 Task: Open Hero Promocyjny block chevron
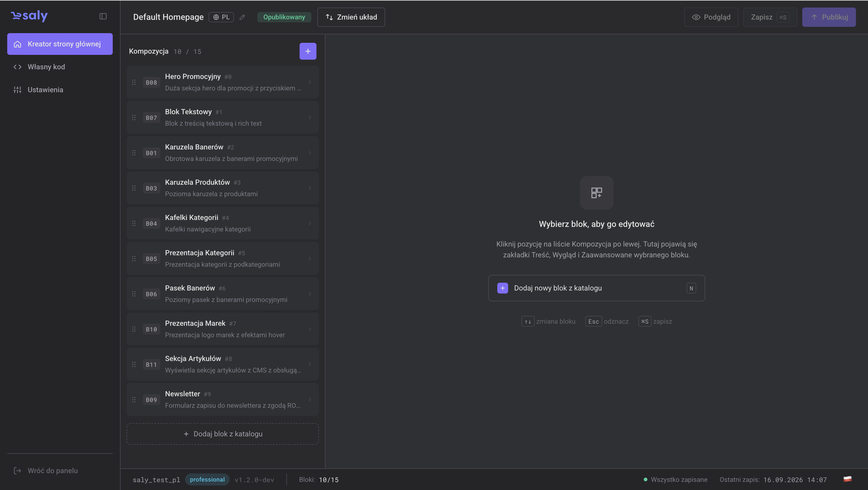point(310,82)
